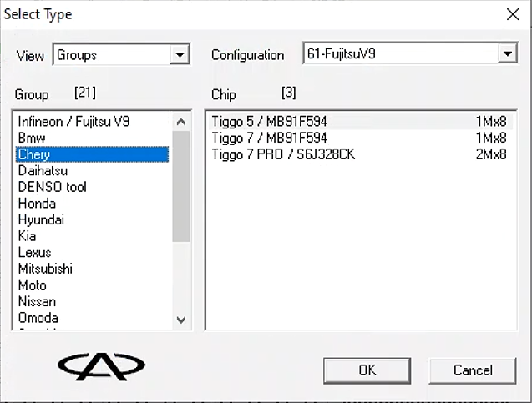Screen dimensions: 532x403
Task: Select the Mitsubishi group
Action: [92, 269]
